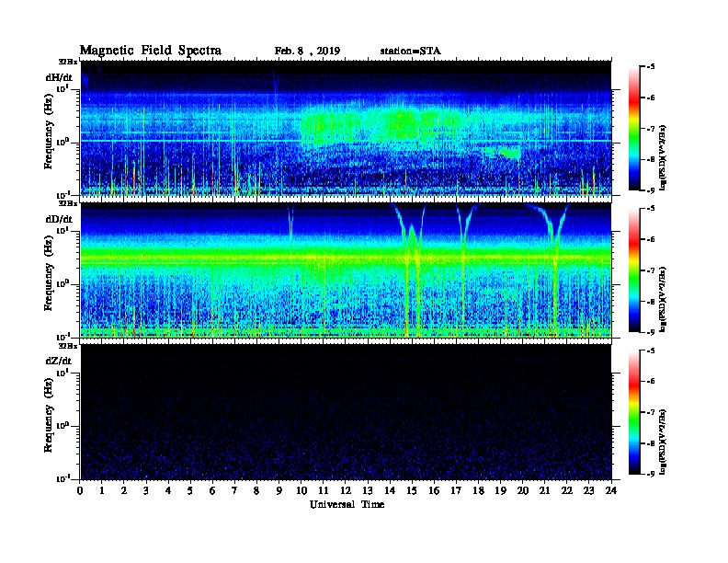Click the Frequency (Hz) label of dD/dt panel

click(49, 273)
